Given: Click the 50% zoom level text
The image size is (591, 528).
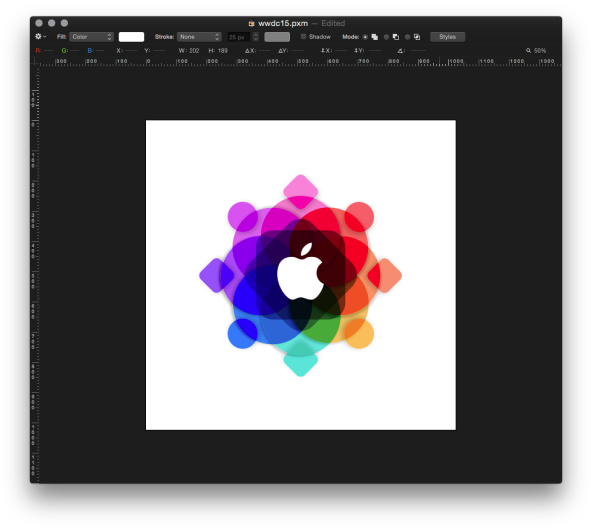Looking at the screenshot, I should pyautogui.click(x=540, y=51).
